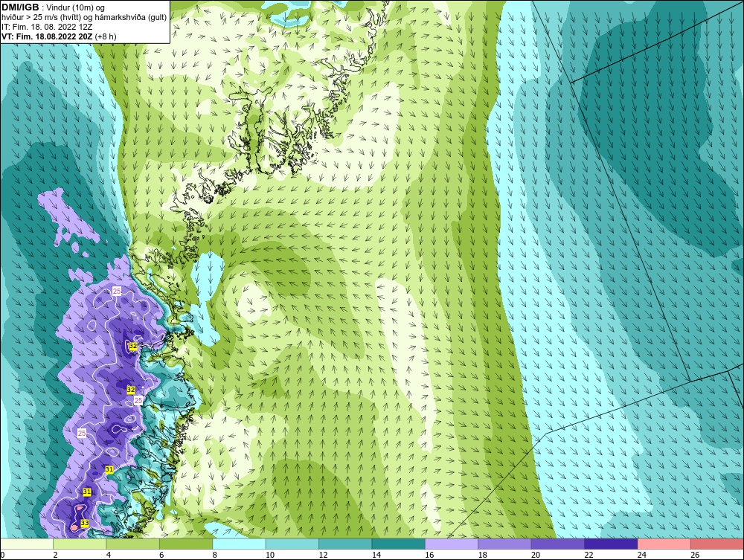Click the "(+8 h)" forecast offset text
The image size is (744, 560).
106,36
